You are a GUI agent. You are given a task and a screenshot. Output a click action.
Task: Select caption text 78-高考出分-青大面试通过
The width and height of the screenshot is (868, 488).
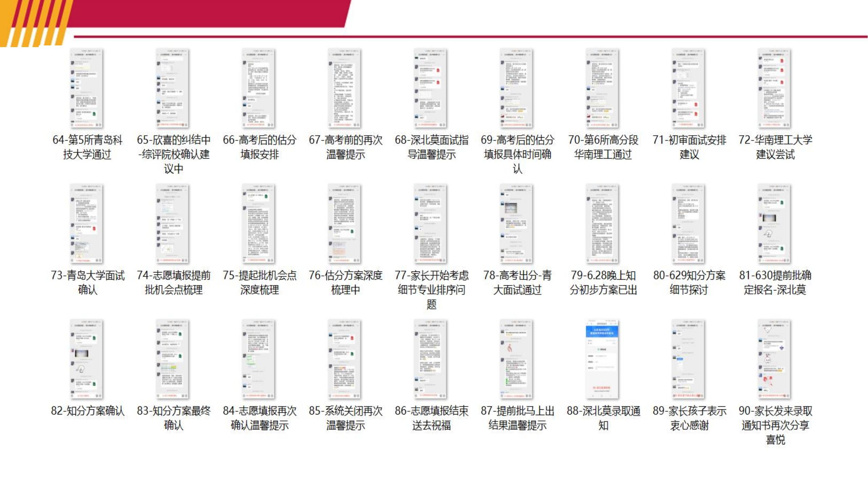pos(517,283)
